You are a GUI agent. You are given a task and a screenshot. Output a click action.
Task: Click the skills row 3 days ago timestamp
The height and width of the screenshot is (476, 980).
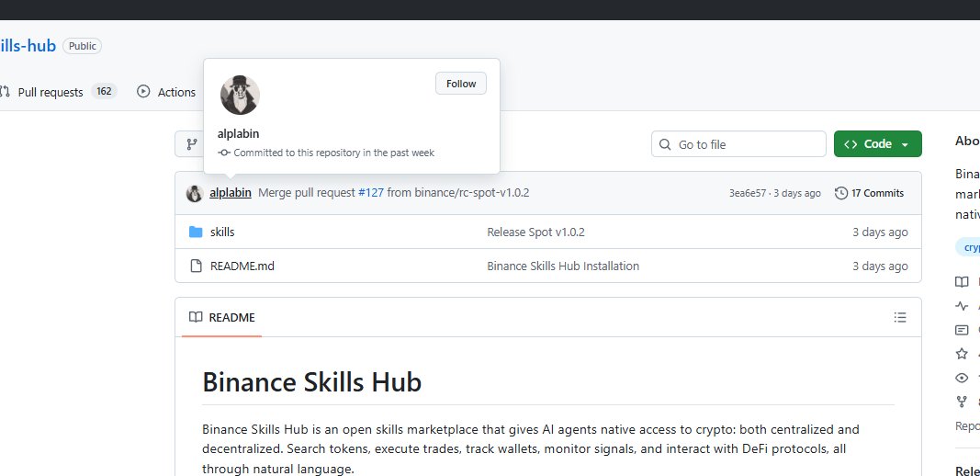point(880,232)
